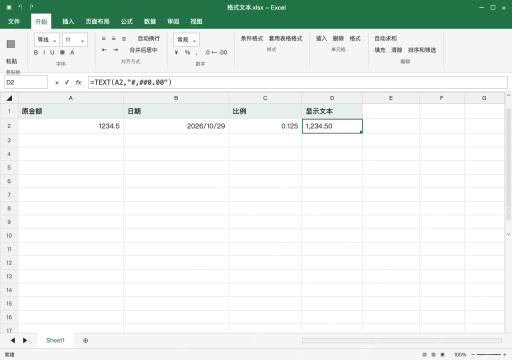512x360 pixels.
Task: Open Insert Function fx dialog
Action: coord(78,82)
